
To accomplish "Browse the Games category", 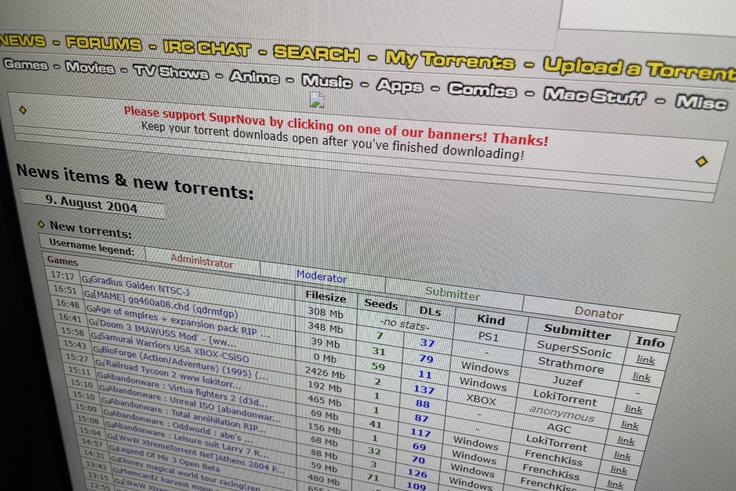I will point(26,64).
